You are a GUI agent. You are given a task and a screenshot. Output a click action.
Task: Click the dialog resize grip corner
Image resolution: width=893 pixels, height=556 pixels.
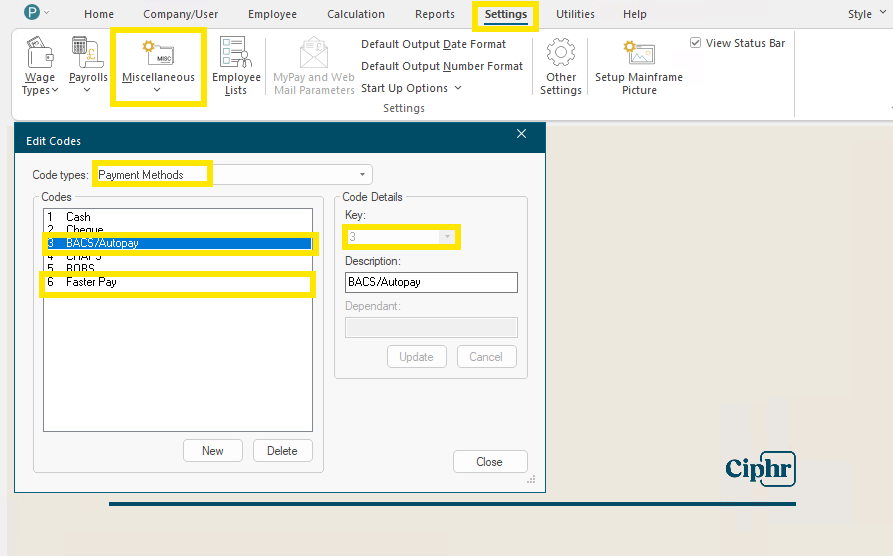(531, 479)
